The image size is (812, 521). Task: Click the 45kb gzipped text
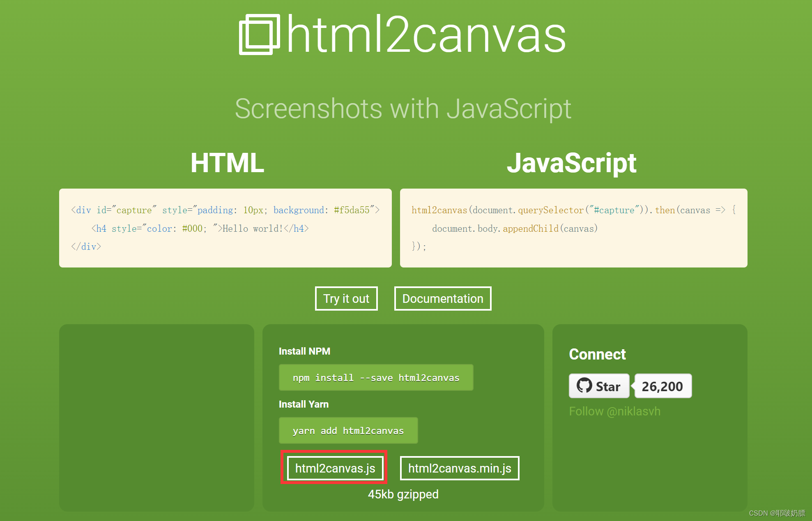(403, 494)
